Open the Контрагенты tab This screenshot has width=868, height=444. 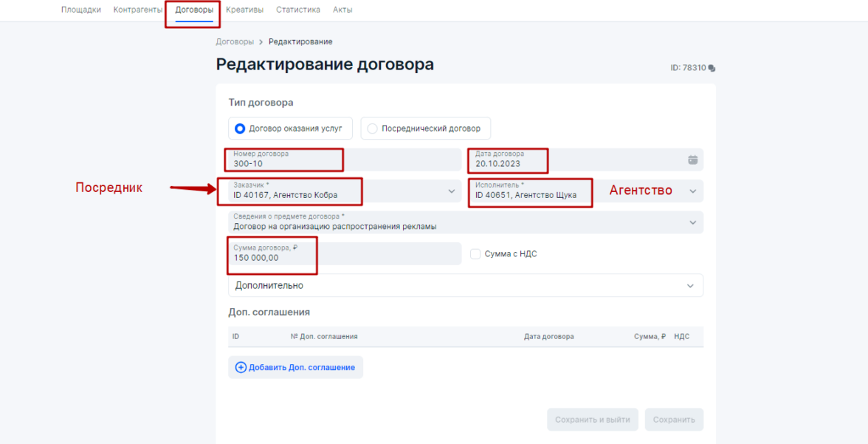[138, 10]
